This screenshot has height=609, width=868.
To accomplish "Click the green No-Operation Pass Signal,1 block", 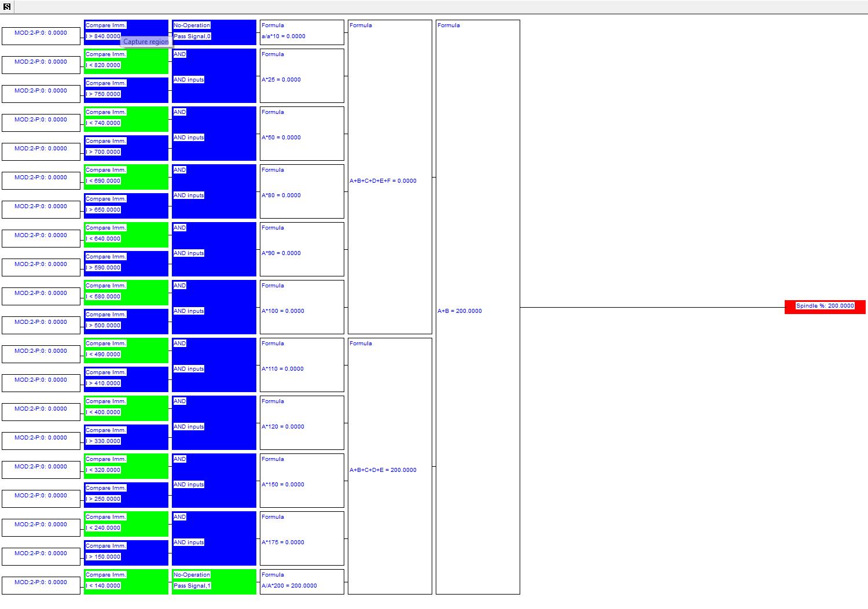I will pyautogui.click(x=214, y=582).
